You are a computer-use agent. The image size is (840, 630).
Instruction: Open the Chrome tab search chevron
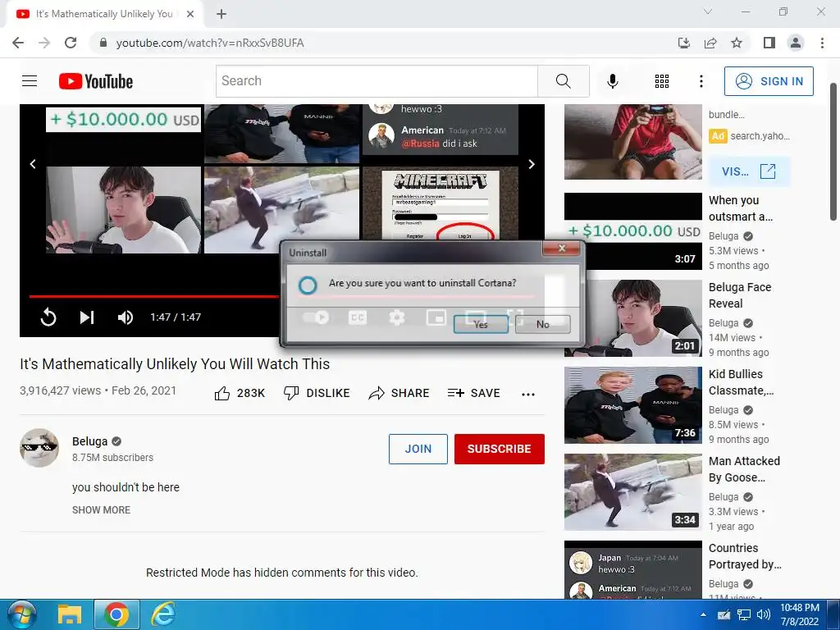[x=708, y=11]
